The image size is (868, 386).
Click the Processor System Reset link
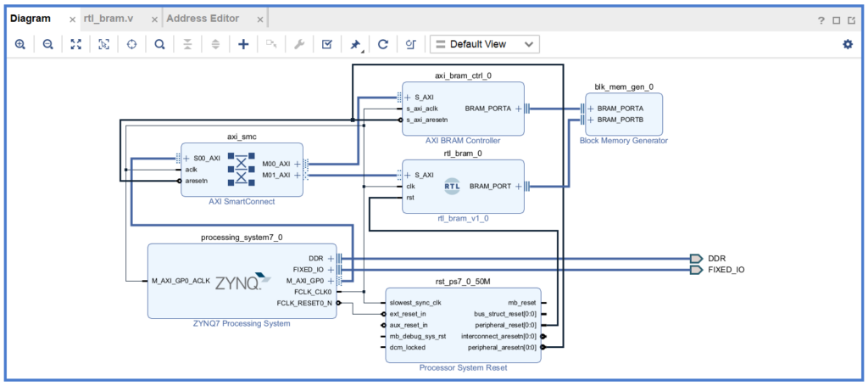pos(463,367)
